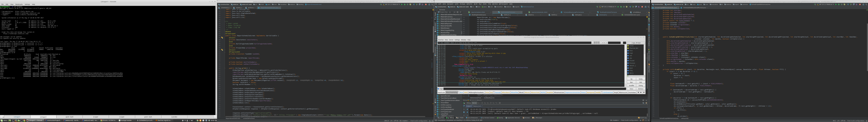Open HexChat Server menu
The image size is (868, 122).
click(x=451, y=40)
